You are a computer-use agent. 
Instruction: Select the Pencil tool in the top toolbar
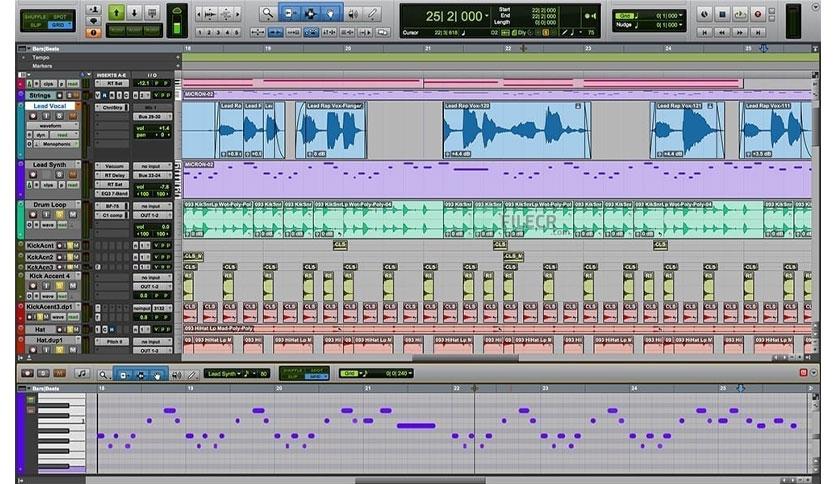click(x=373, y=13)
